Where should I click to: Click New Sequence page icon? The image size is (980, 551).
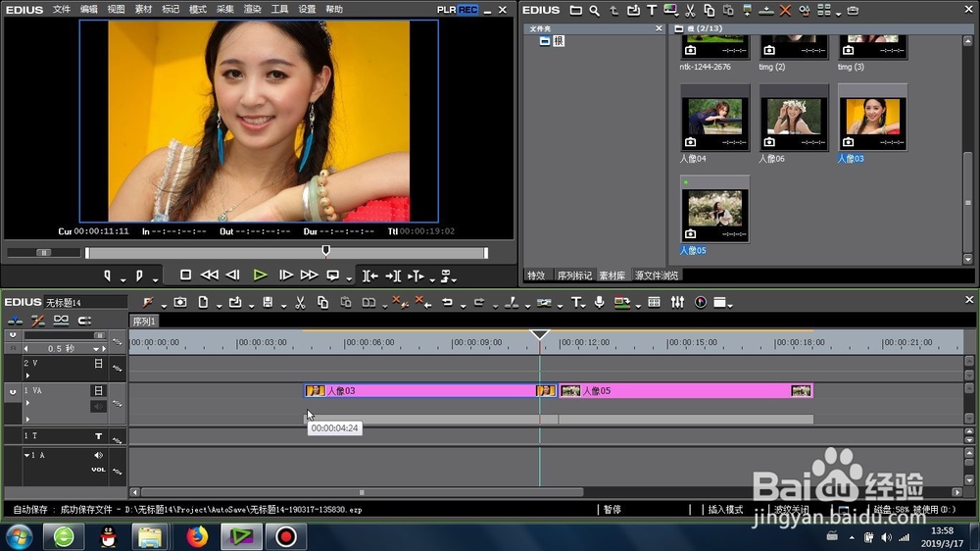(x=203, y=303)
